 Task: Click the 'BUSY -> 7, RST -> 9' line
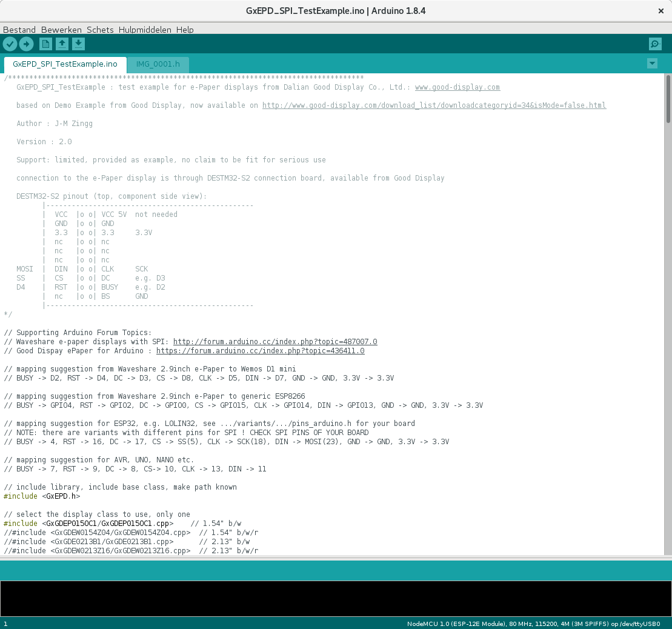pos(135,469)
